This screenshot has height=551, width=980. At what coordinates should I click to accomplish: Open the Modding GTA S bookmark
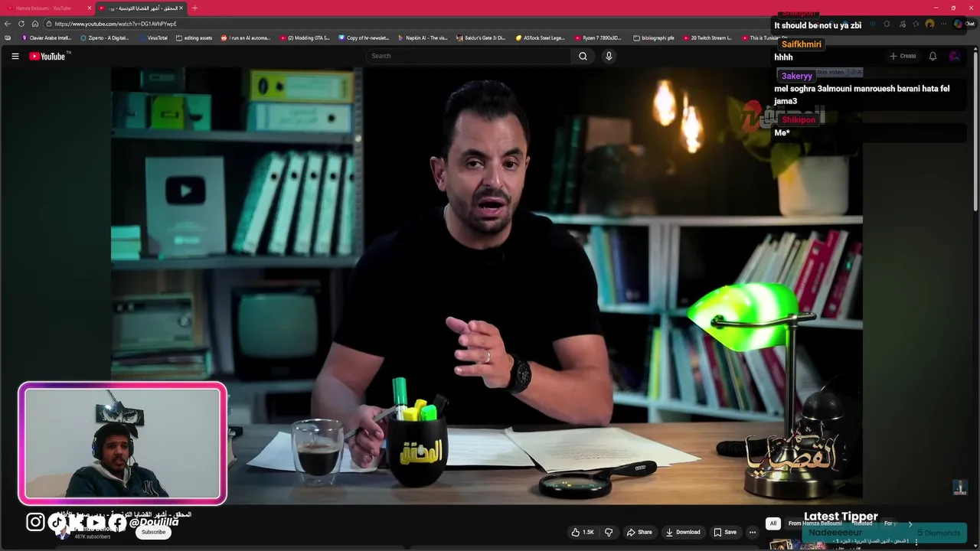[x=305, y=37]
